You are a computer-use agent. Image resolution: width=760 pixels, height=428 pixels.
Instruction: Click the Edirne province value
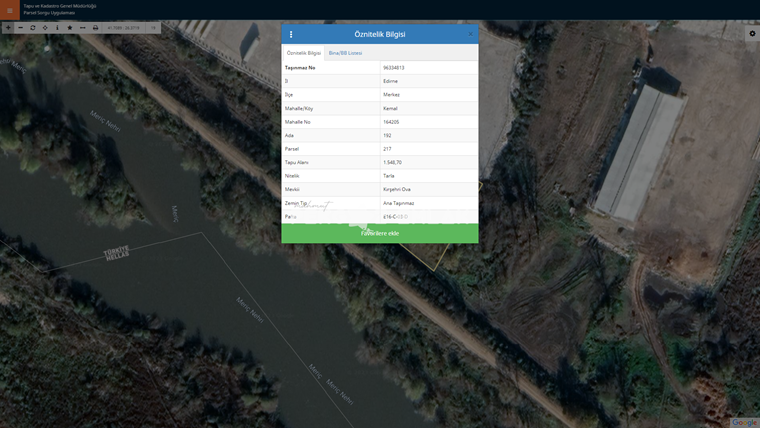coord(390,81)
